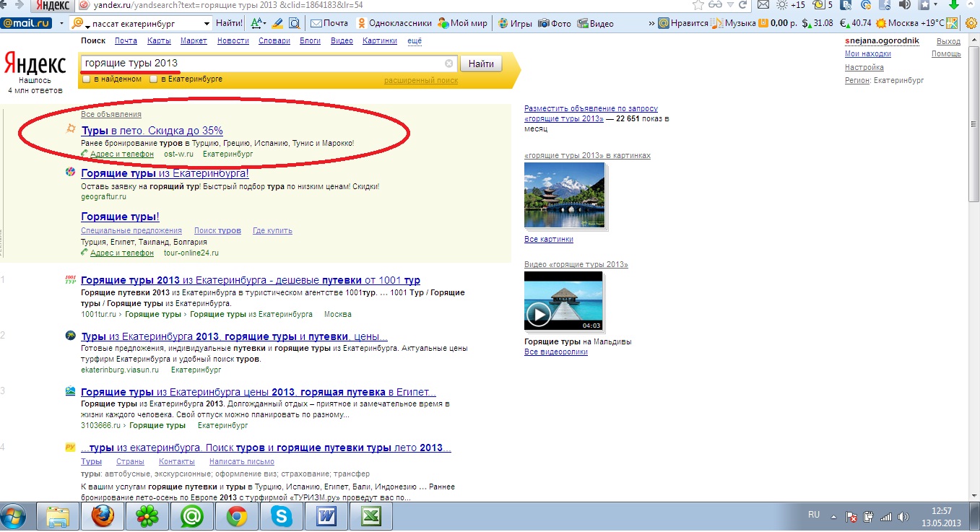Open Firefox from the taskbar
The width and height of the screenshot is (980, 532).
coord(103,517)
